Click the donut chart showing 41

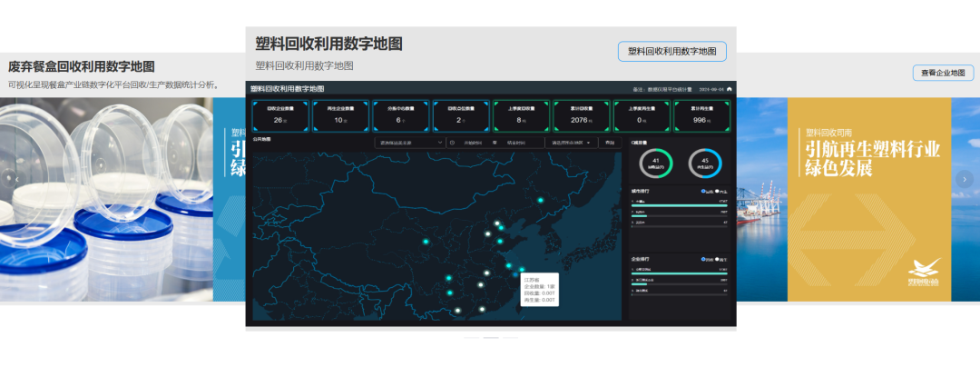[x=656, y=164]
